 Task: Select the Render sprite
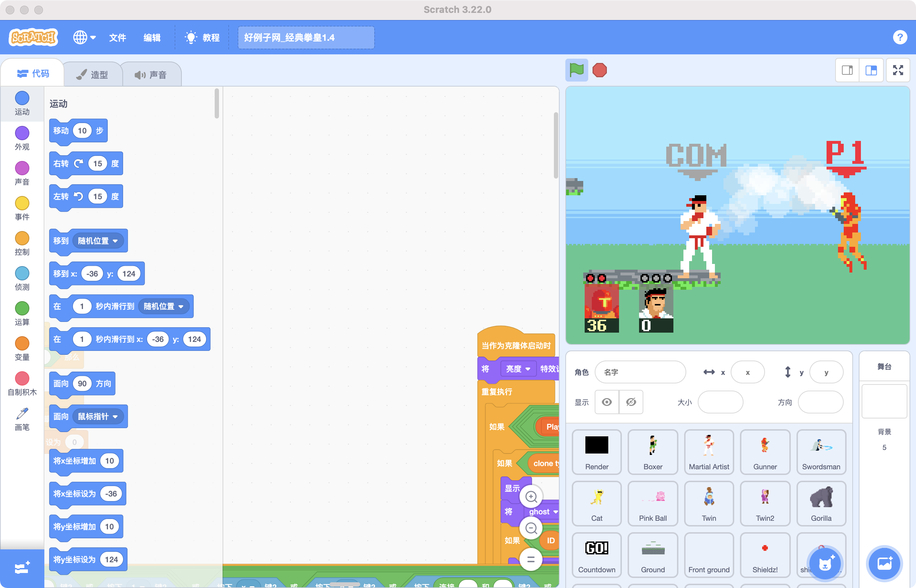(597, 452)
